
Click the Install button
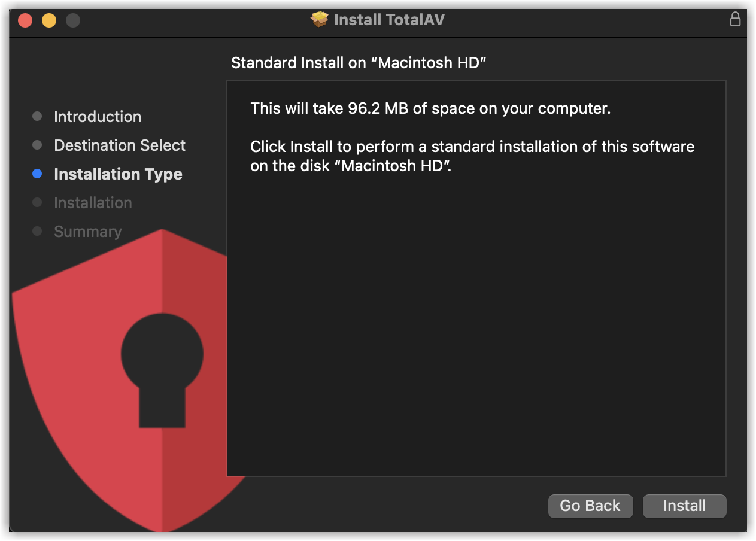coord(684,506)
